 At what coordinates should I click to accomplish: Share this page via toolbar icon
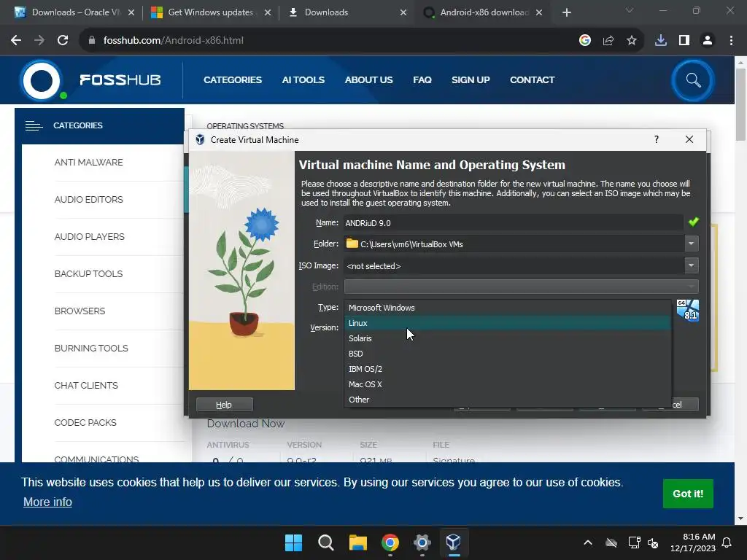pyautogui.click(x=608, y=41)
